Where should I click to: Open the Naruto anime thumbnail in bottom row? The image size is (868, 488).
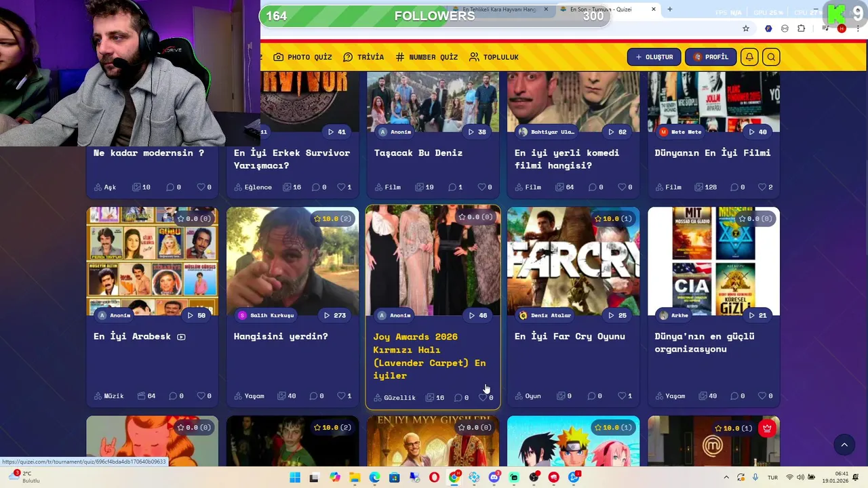tap(573, 441)
